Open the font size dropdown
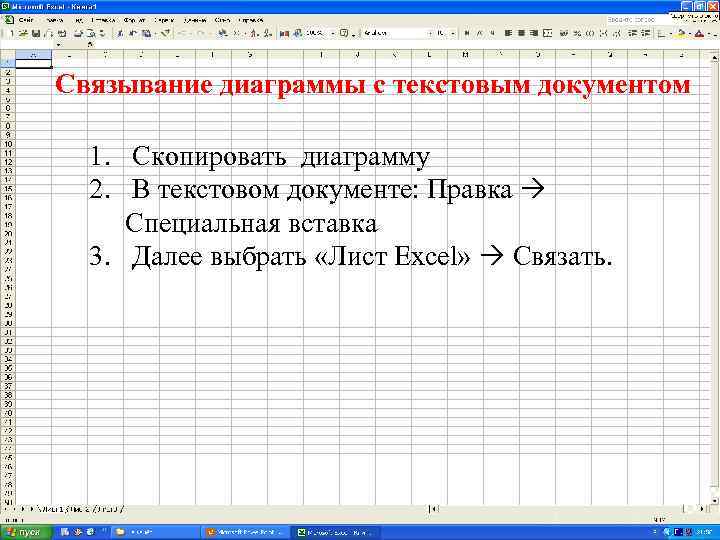 tap(452, 33)
